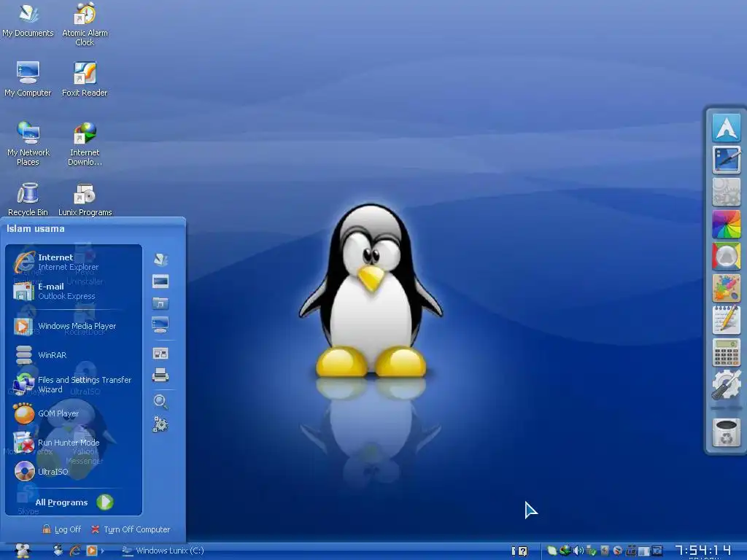Image resolution: width=747 pixels, height=560 pixels.
Task: Open the notepad with pencil dock icon
Action: click(726, 321)
